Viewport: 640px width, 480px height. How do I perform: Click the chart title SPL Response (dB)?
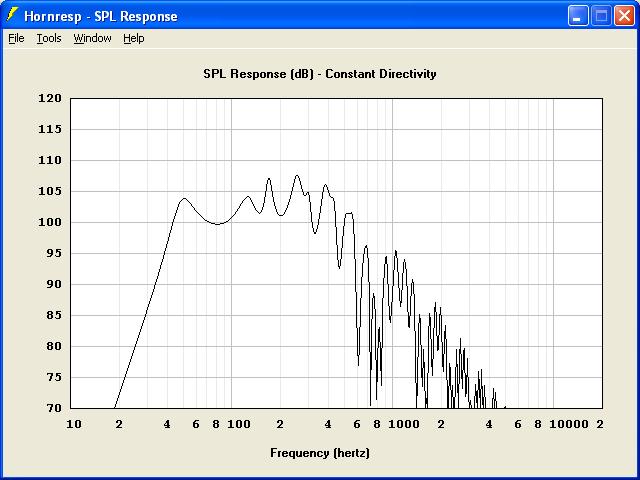coord(258,74)
